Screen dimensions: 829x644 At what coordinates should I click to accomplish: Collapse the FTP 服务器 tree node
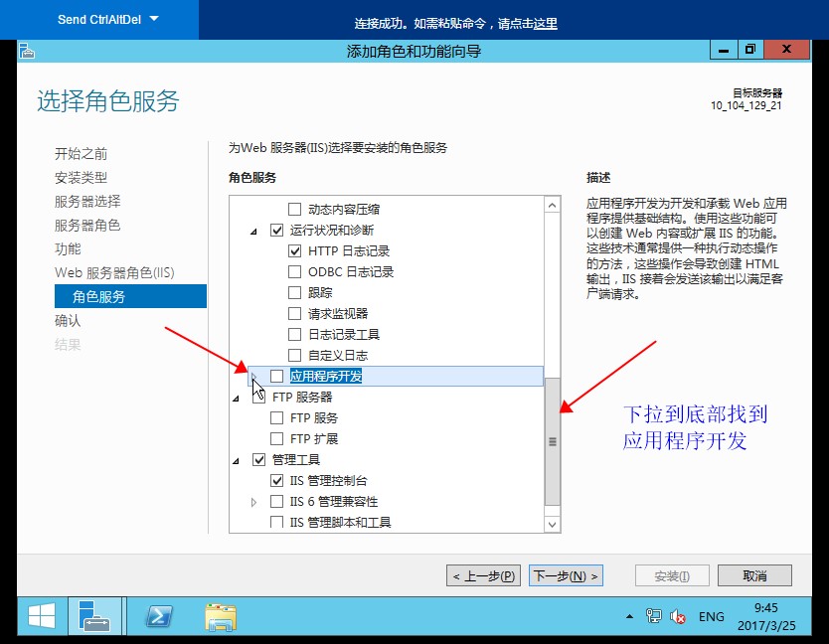pos(236,399)
